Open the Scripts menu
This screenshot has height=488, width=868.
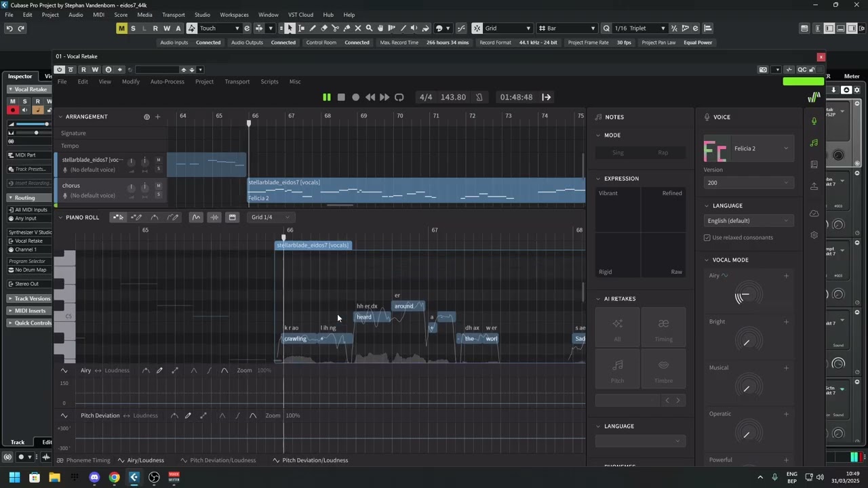click(x=269, y=82)
